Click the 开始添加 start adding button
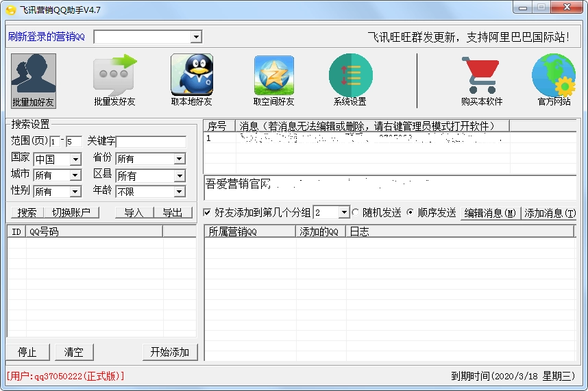 tap(170, 352)
